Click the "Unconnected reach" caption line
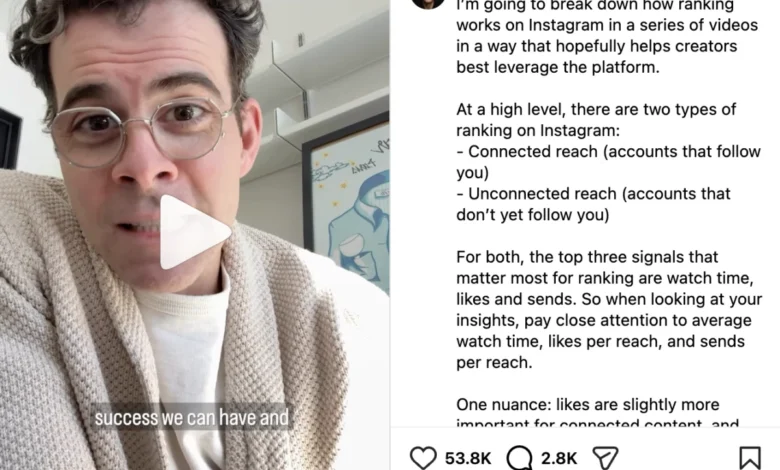 tap(593, 204)
